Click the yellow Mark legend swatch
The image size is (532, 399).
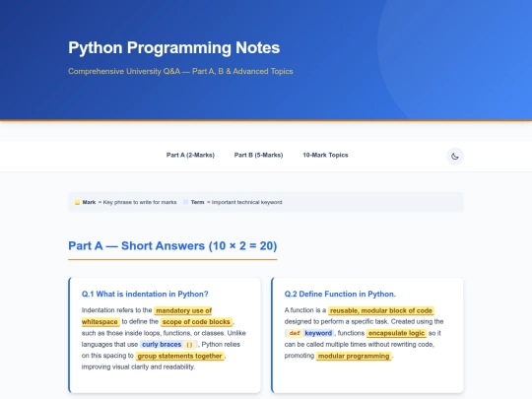[x=78, y=202]
